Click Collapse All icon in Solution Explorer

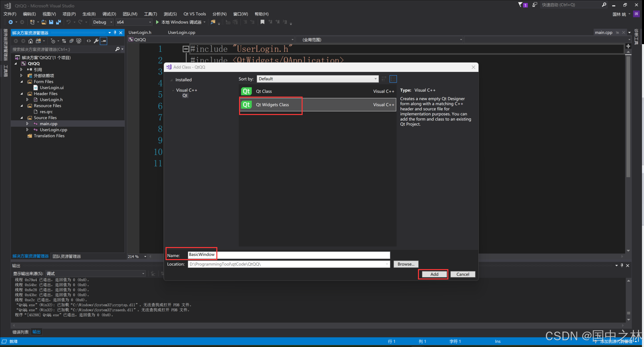(71, 41)
